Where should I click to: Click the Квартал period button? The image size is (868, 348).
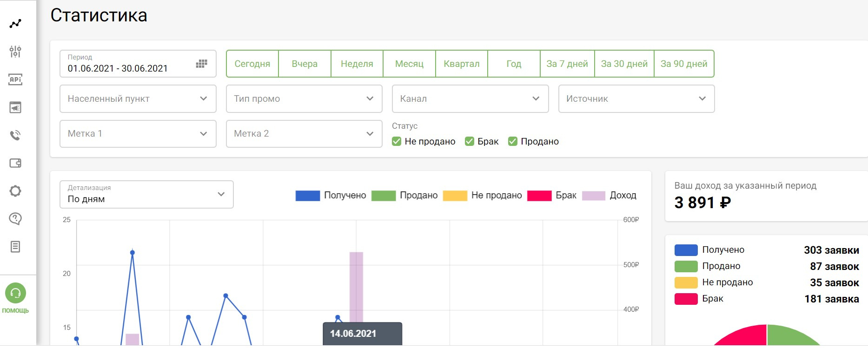pyautogui.click(x=462, y=64)
